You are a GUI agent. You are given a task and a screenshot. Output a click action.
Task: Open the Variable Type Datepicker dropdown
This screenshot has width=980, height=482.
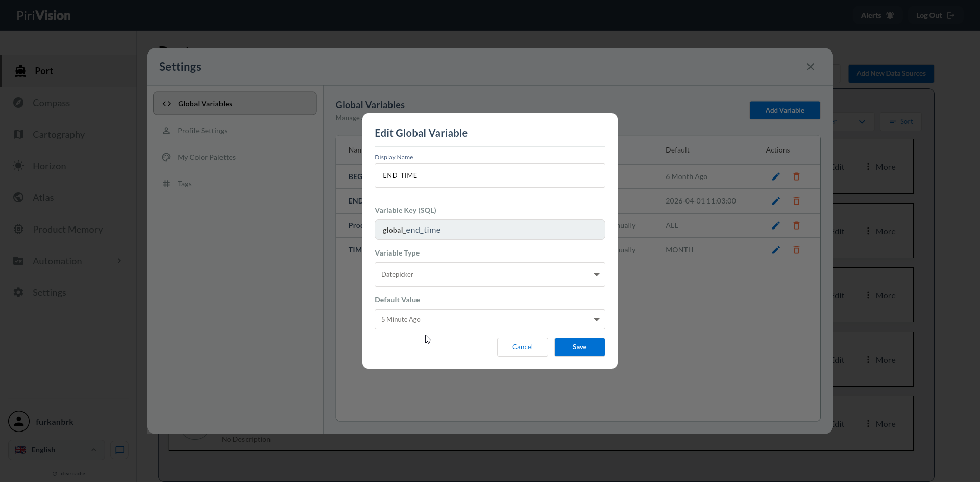coord(489,274)
